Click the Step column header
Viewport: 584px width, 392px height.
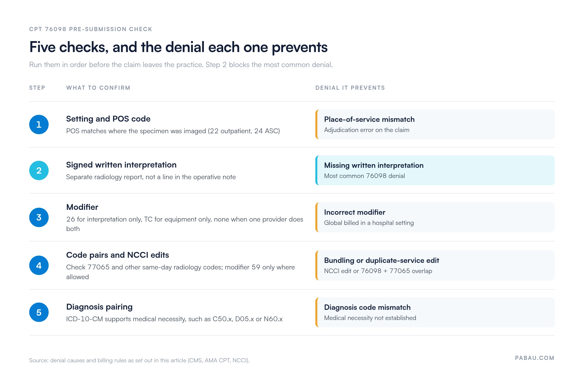(37, 88)
